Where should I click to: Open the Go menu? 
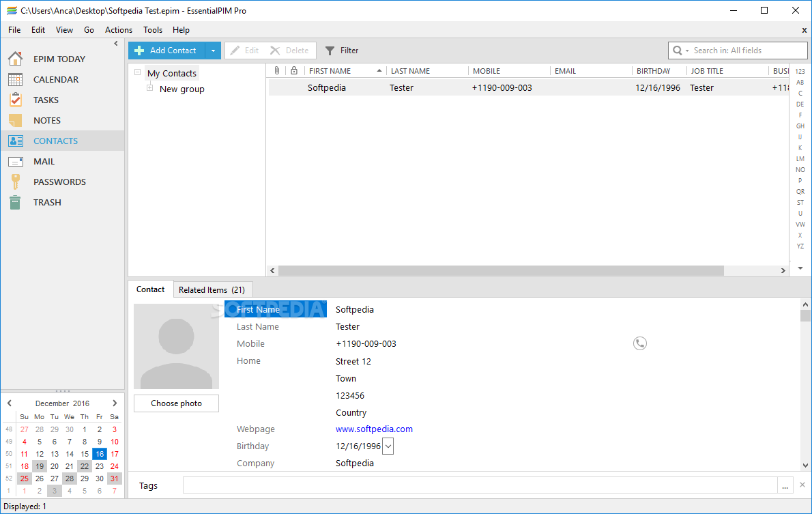(89, 30)
